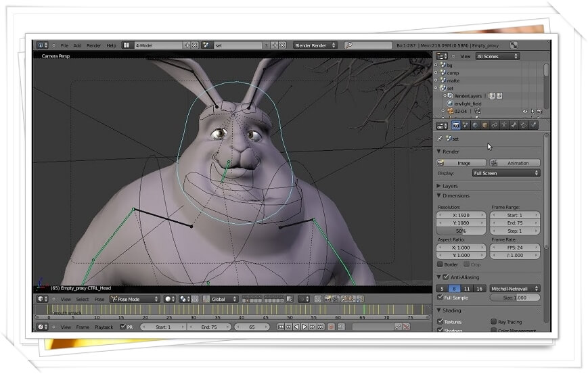Screen dimensions: 588x374
Task: Collapse the Dimensions panel
Action: click(438, 195)
